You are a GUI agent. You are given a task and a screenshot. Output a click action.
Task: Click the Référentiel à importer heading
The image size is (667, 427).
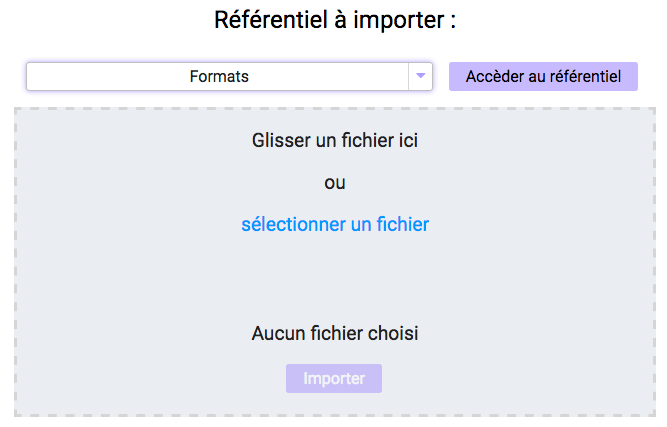[335, 20]
